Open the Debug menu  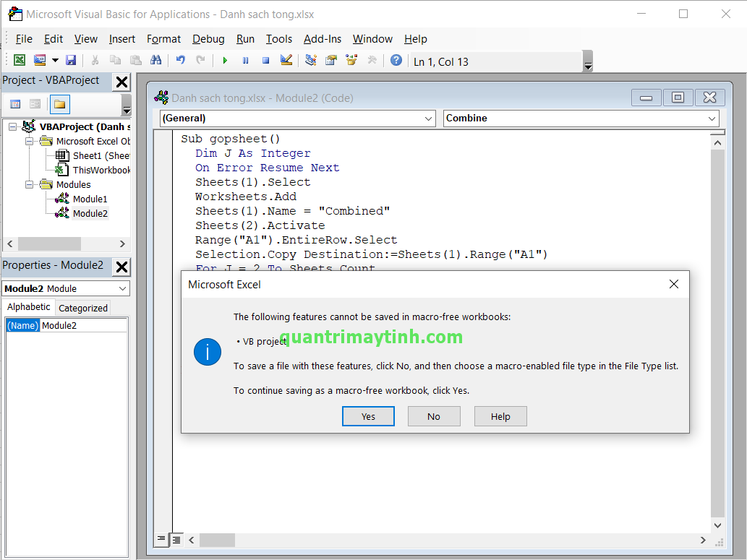tap(208, 39)
